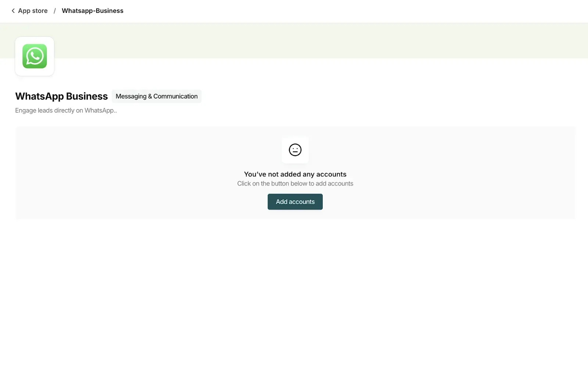
Task: Select the WhatsApp Business title text
Action: (x=61, y=96)
